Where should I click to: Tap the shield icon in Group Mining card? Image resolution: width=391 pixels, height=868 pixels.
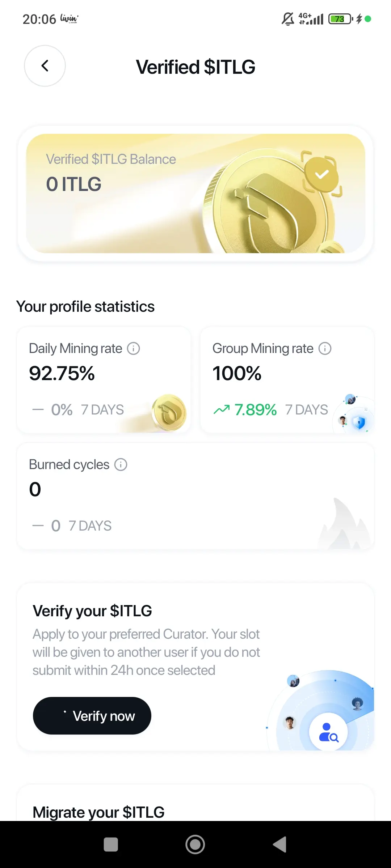click(x=359, y=422)
